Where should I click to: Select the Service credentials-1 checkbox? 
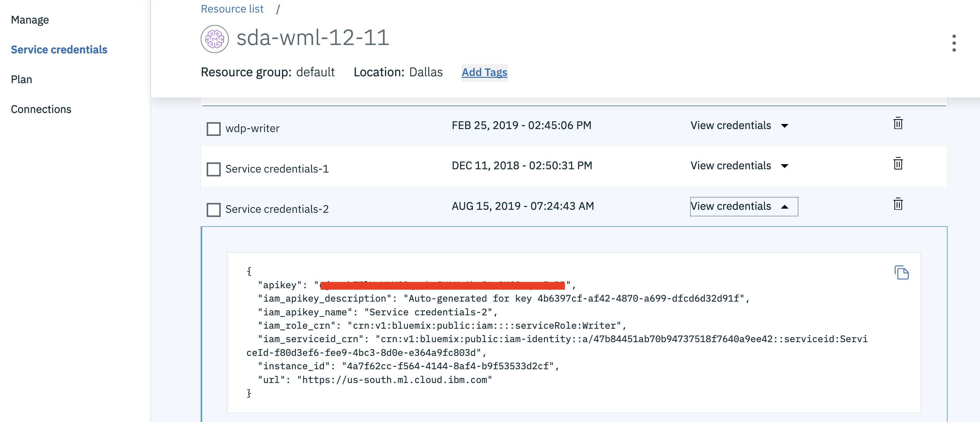[214, 169]
